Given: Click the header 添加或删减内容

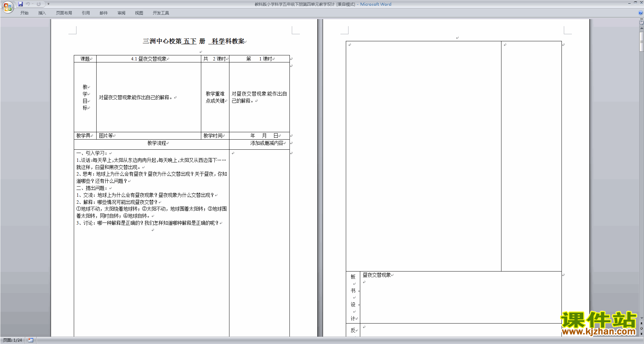Looking at the screenshot, I should tap(267, 143).
